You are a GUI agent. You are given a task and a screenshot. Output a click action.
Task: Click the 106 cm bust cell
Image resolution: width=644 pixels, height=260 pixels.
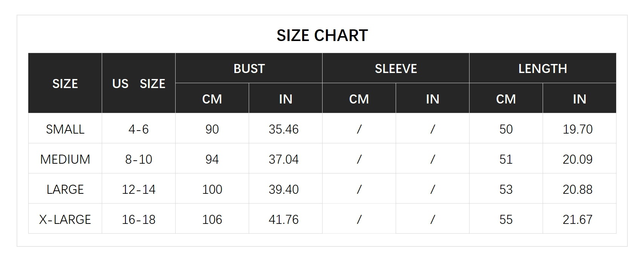pyautogui.click(x=212, y=219)
